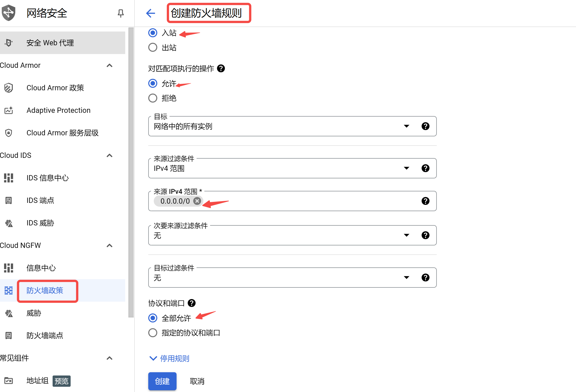Screen dimensions: 576x392
Task: Select the 拒绝 radio button
Action: coord(153,98)
